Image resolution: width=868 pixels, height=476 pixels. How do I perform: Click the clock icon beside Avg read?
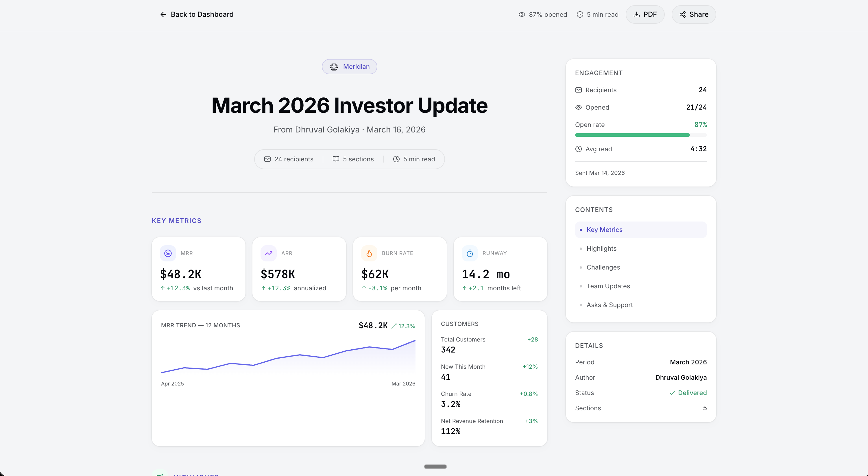coord(579,149)
